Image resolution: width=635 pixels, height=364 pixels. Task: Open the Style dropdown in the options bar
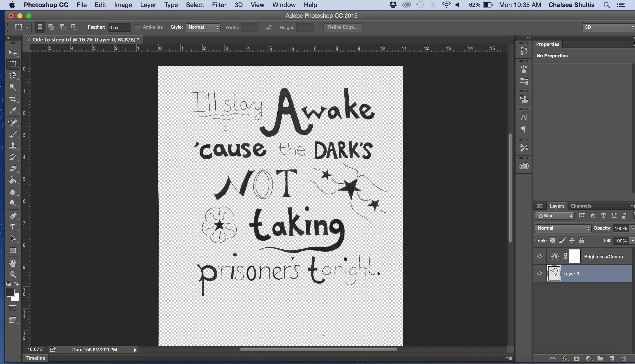[203, 27]
